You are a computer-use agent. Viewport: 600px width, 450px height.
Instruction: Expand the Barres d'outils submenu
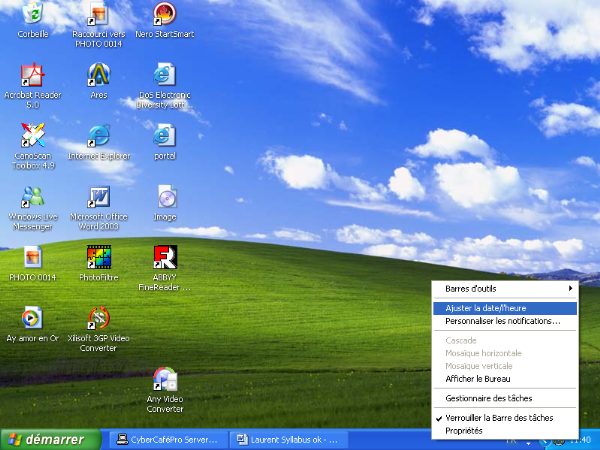click(x=505, y=289)
